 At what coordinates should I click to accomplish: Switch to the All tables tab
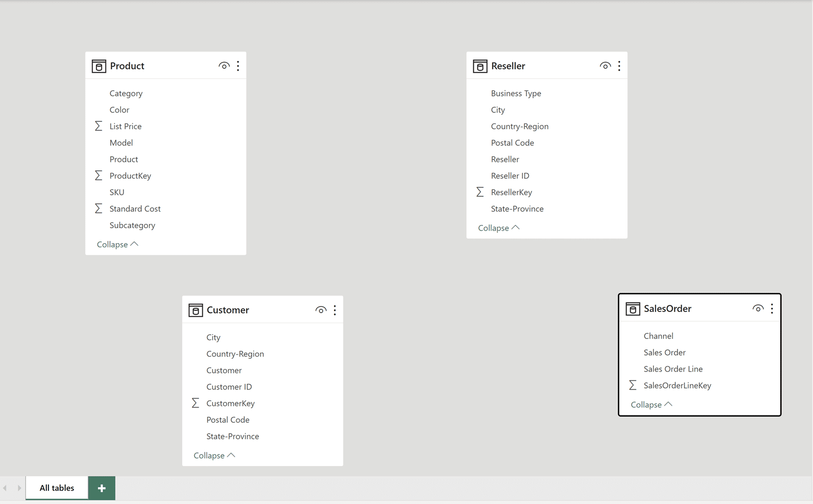pyautogui.click(x=56, y=488)
